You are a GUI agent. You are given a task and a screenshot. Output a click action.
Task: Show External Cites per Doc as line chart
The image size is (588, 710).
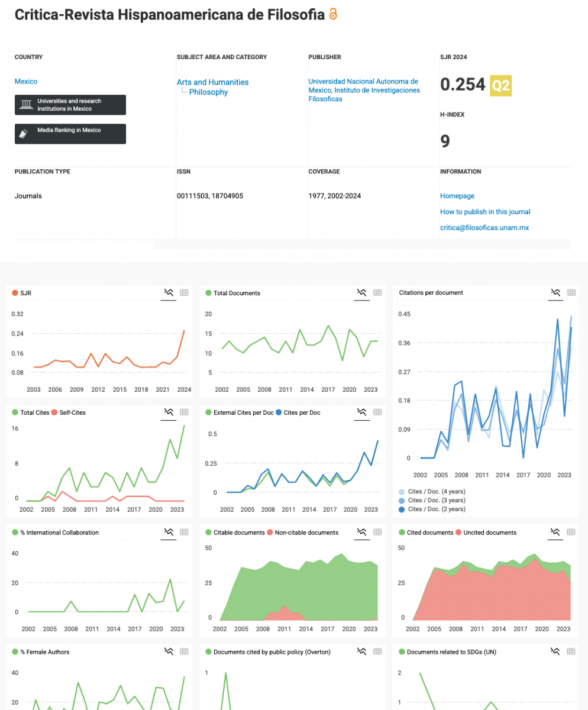(361, 412)
